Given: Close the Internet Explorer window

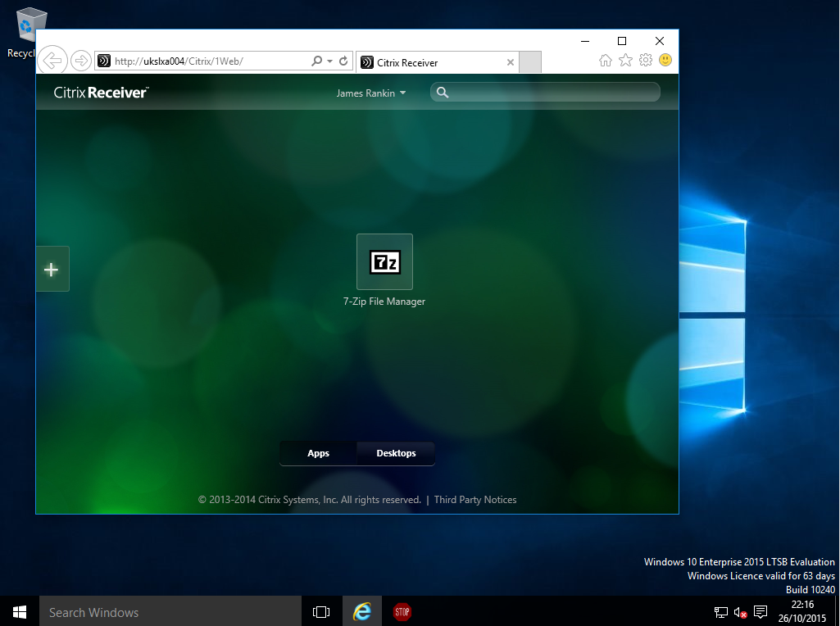Looking at the screenshot, I should point(660,41).
